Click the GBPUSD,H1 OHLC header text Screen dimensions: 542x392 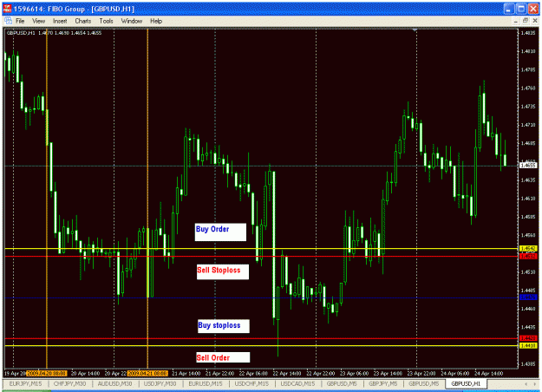[55, 33]
